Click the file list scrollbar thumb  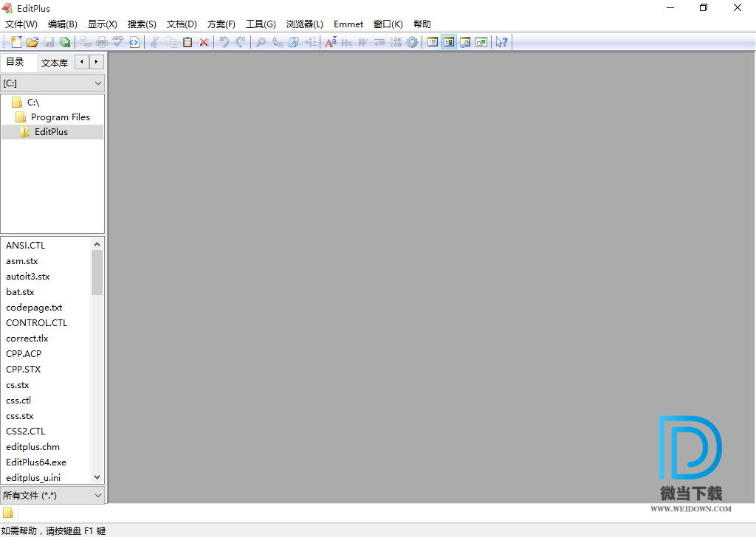pos(97,273)
